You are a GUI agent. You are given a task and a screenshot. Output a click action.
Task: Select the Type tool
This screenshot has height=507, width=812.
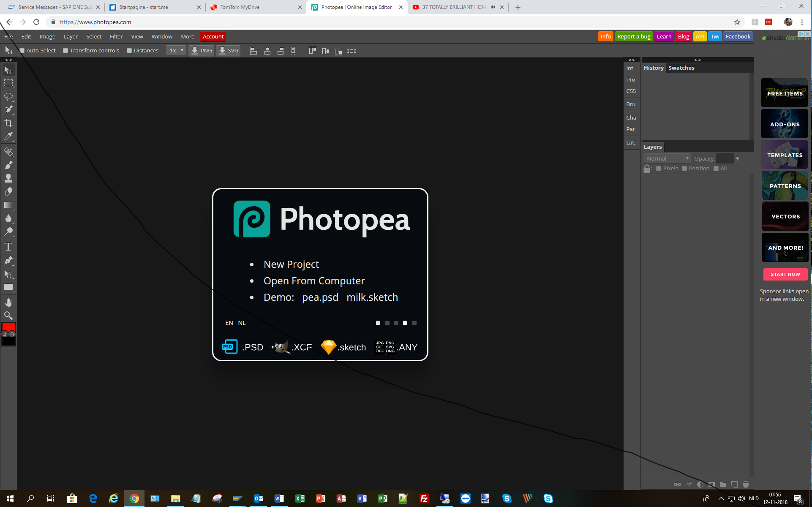[x=8, y=247]
